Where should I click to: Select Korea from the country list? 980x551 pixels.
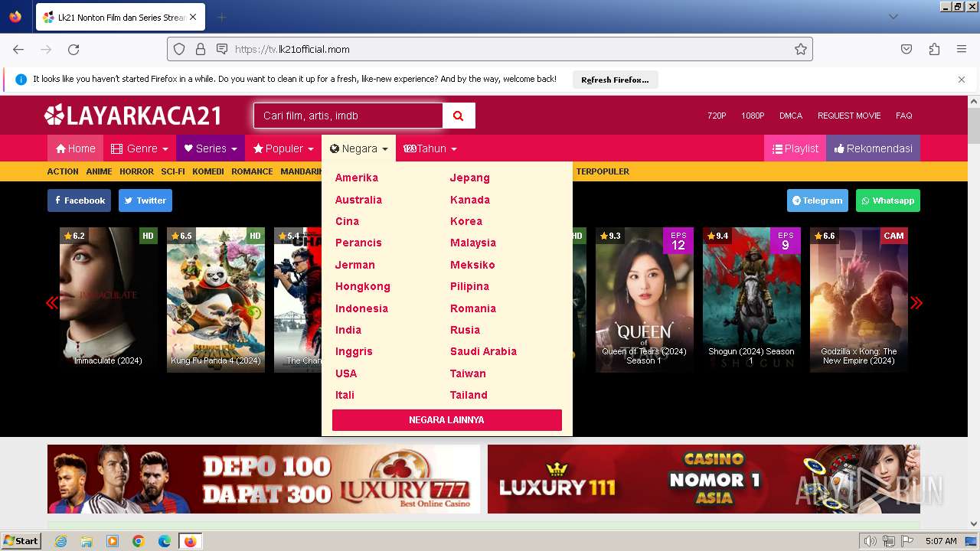[x=466, y=221]
